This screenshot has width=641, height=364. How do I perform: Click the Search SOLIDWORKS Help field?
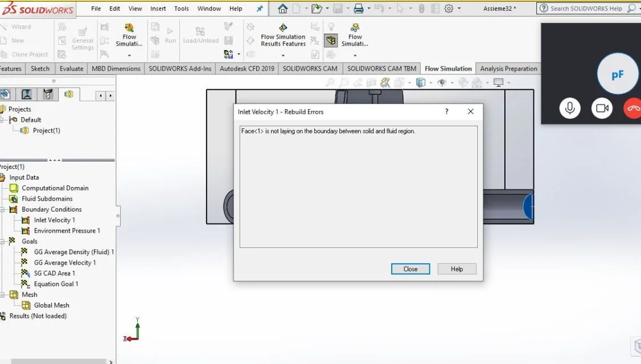coord(586,9)
